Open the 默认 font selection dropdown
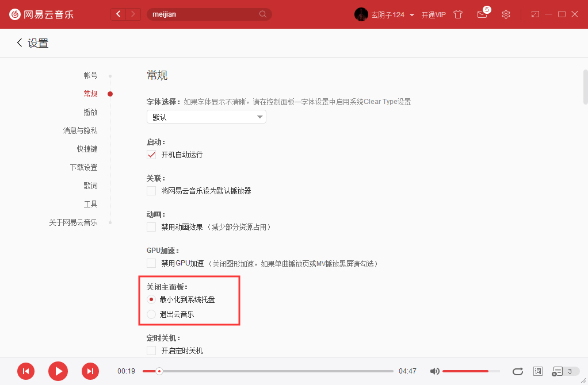This screenshot has height=385, width=588. (x=206, y=117)
